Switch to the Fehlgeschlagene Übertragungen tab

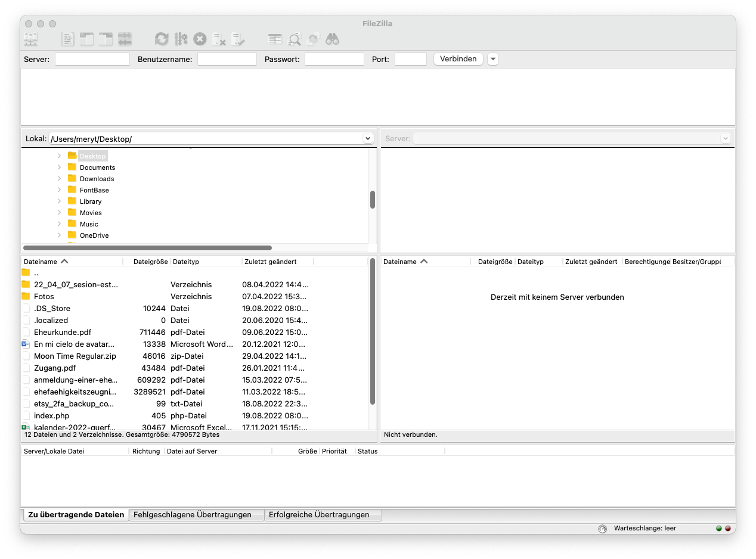pos(196,514)
